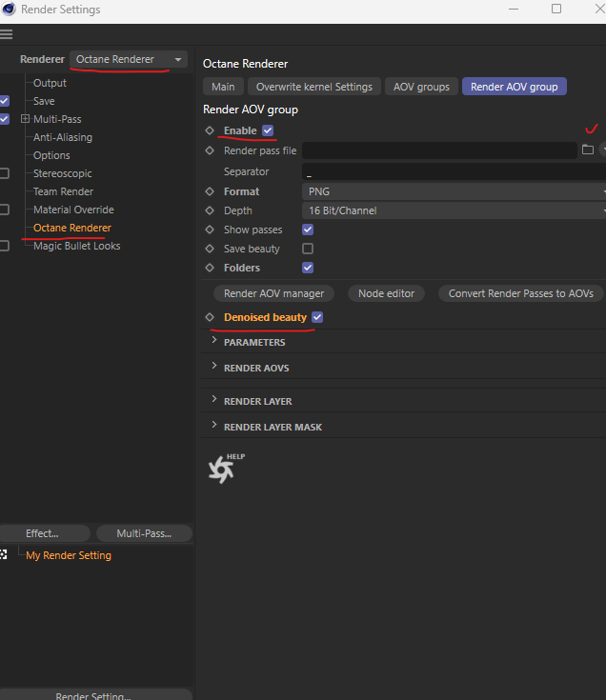Toggle the Enable checkbox for Render AOV group
This screenshot has width=606, height=700.
268,130
